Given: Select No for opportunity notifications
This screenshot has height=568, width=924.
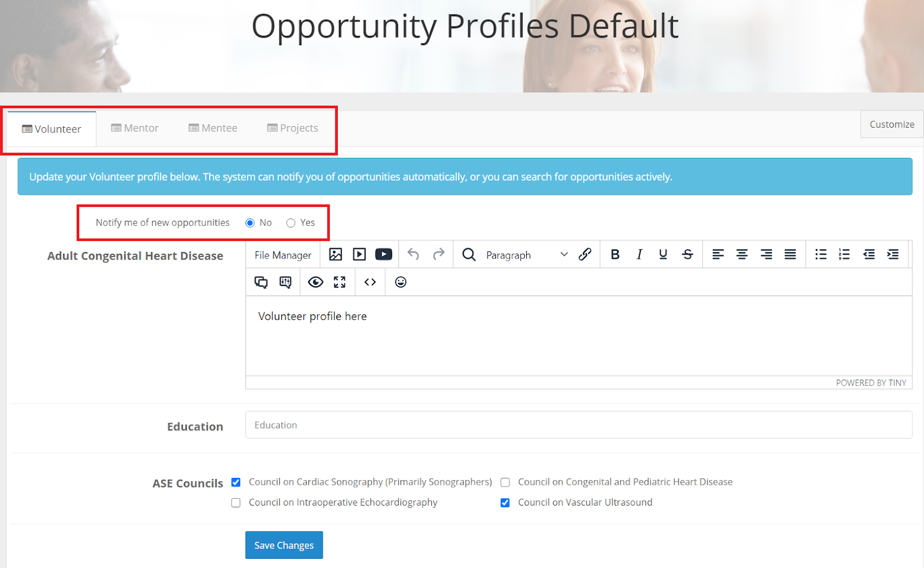Looking at the screenshot, I should coord(250,223).
